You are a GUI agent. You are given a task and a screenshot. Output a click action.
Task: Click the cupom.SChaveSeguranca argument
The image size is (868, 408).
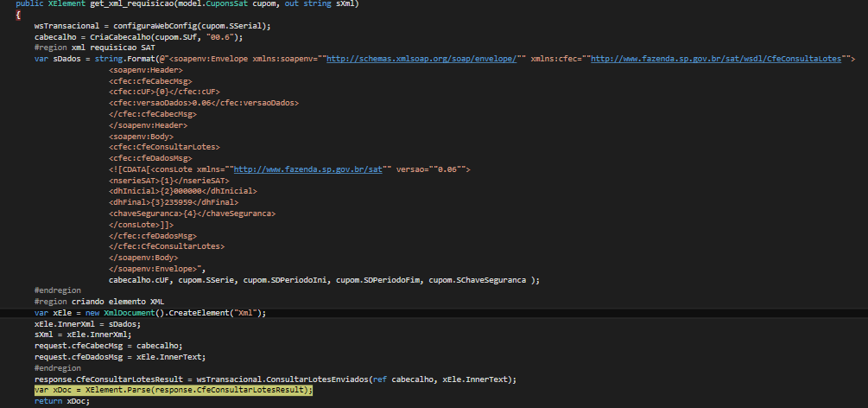(x=477, y=280)
